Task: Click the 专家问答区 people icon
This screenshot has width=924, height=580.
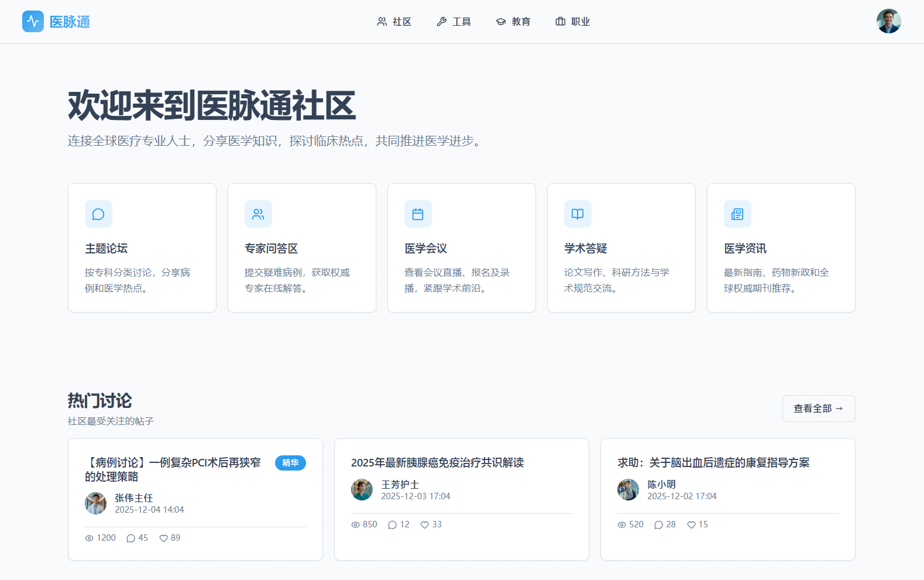Action: click(x=258, y=214)
